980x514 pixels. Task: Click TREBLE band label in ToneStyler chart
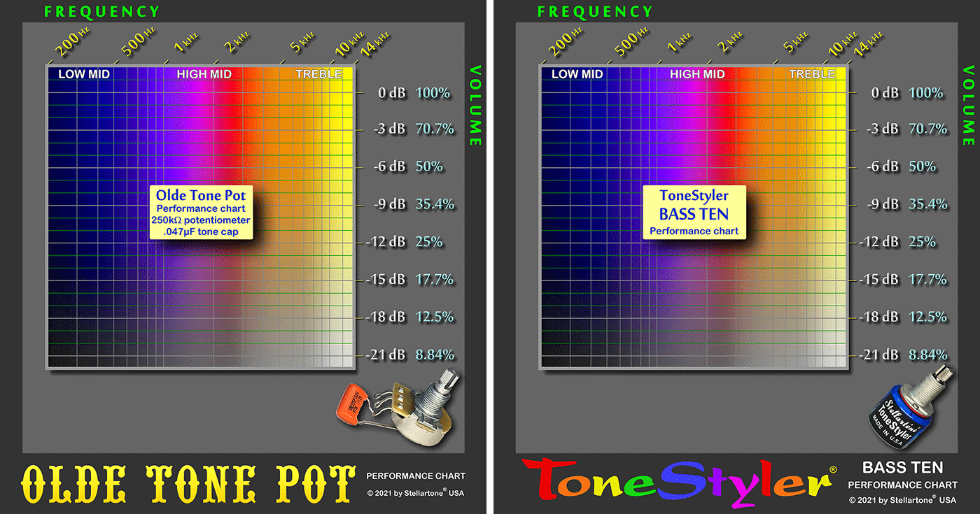click(x=811, y=74)
